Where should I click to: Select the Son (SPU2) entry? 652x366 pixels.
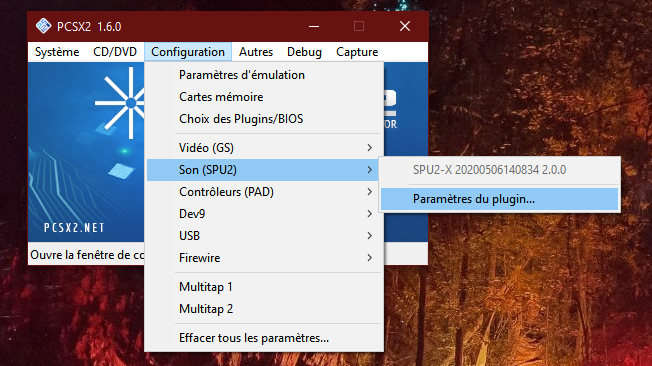pyautogui.click(x=264, y=170)
